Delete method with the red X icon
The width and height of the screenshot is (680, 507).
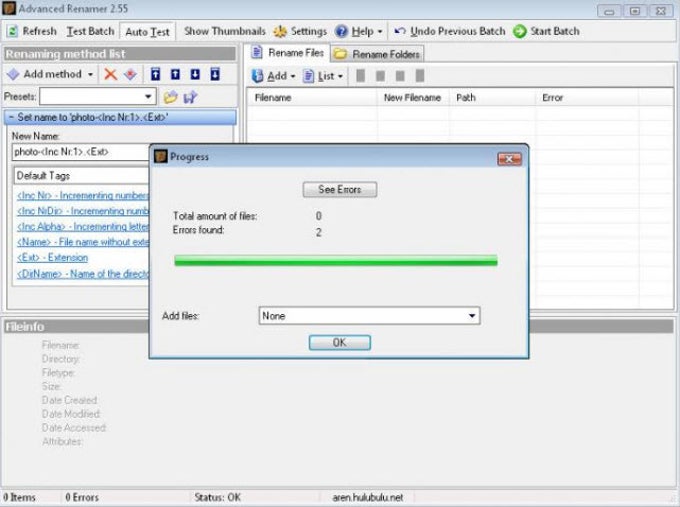(111, 74)
